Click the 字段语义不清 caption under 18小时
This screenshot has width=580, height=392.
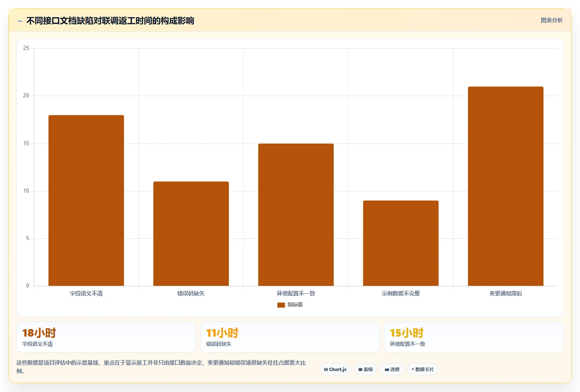37,344
